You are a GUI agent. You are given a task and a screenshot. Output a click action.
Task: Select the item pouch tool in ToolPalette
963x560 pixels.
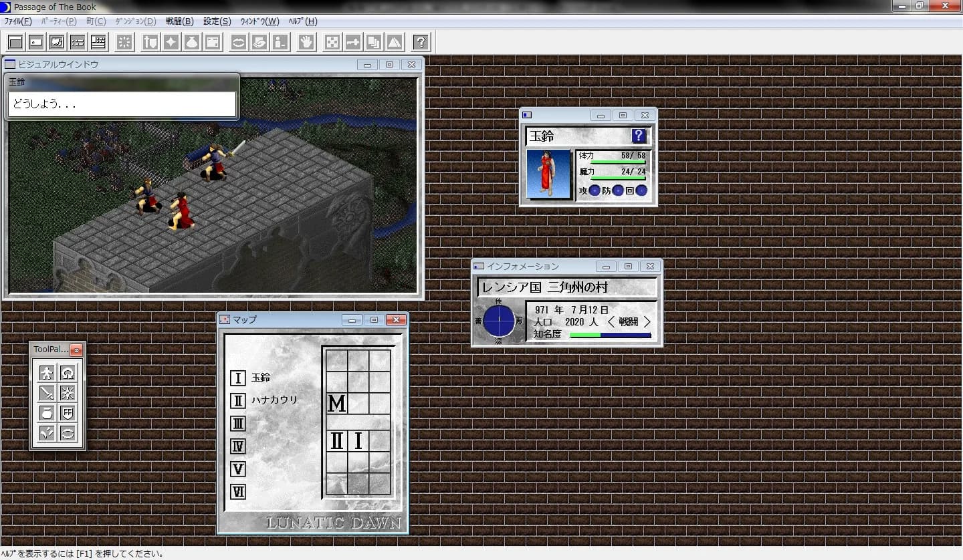click(47, 413)
